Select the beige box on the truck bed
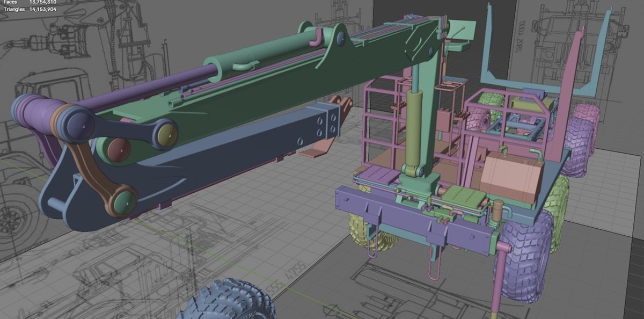This screenshot has width=644, height=319. 511,178
